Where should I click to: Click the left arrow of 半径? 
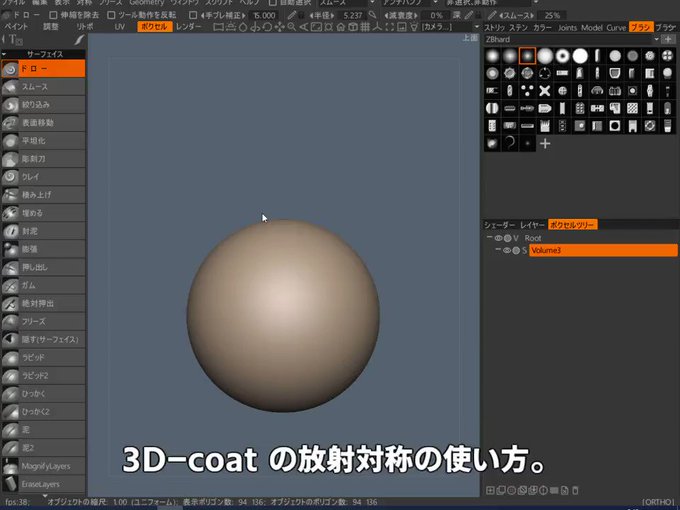coord(311,16)
